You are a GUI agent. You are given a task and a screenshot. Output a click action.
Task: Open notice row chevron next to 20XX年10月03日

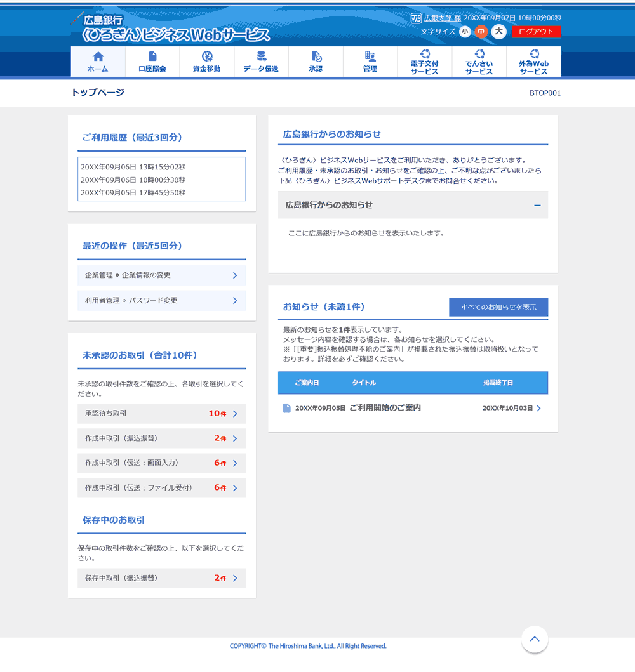click(x=539, y=409)
